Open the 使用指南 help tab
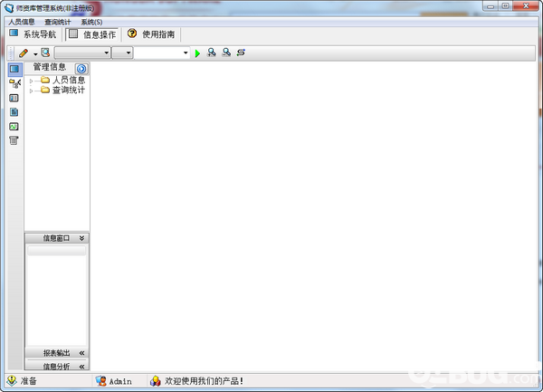Viewport: 543px width, 392px height. pos(151,33)
